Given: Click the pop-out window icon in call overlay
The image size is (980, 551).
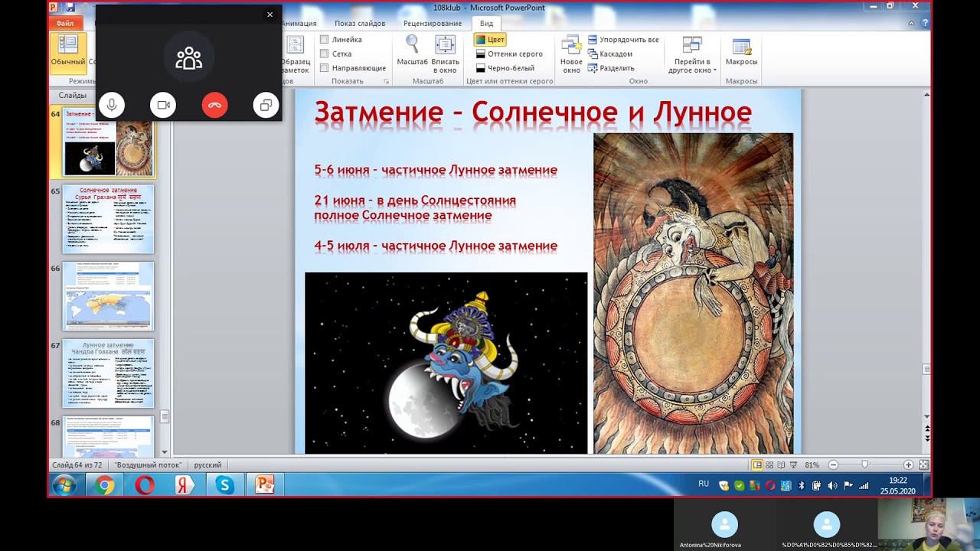Looking at the screenshot, I should tap(266, 105).
